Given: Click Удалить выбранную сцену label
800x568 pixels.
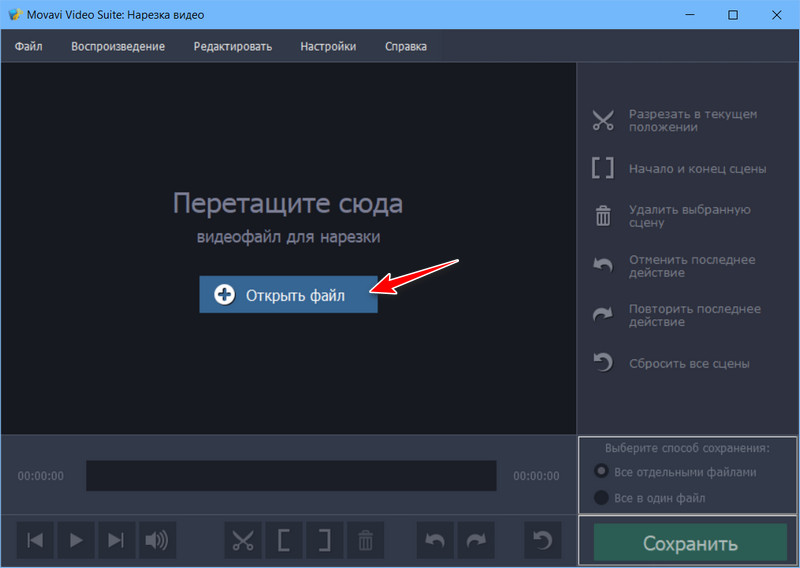Looking at the screenshot, I should 689,216.
